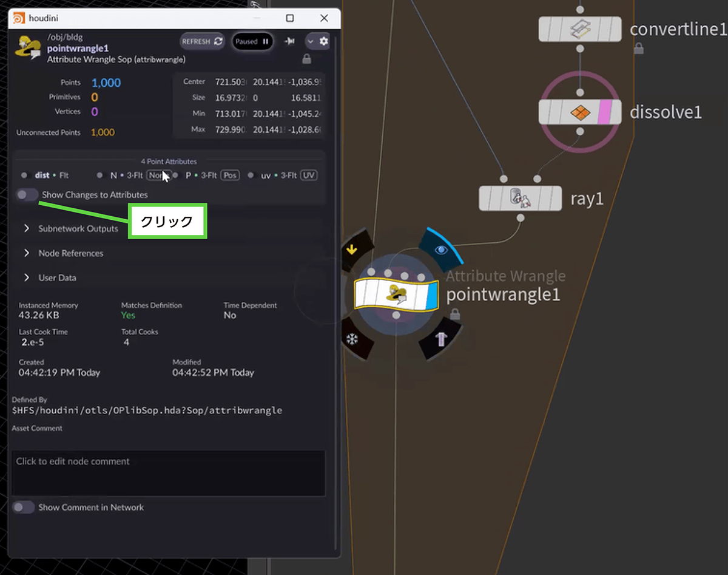This screenshot has height=575, width=728.
Task: Click the freeze snowflake flag on pointwrangle1
Action: [352, 339]
